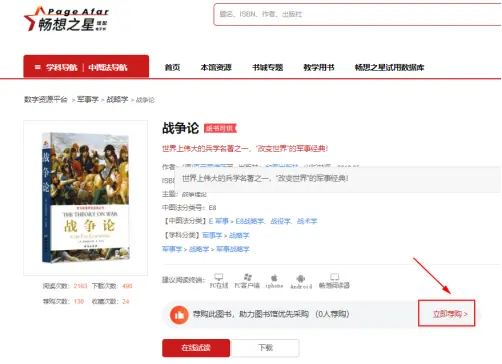Click the 在线试读 red button
This screenshot has height=364, width=502.
click(x=196, y=348)
